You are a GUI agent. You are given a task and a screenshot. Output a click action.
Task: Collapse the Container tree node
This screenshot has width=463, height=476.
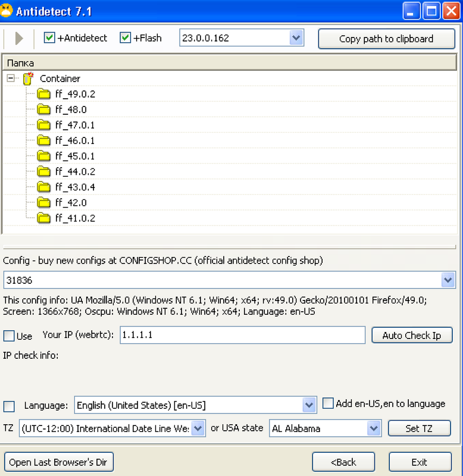coord(11,79)
